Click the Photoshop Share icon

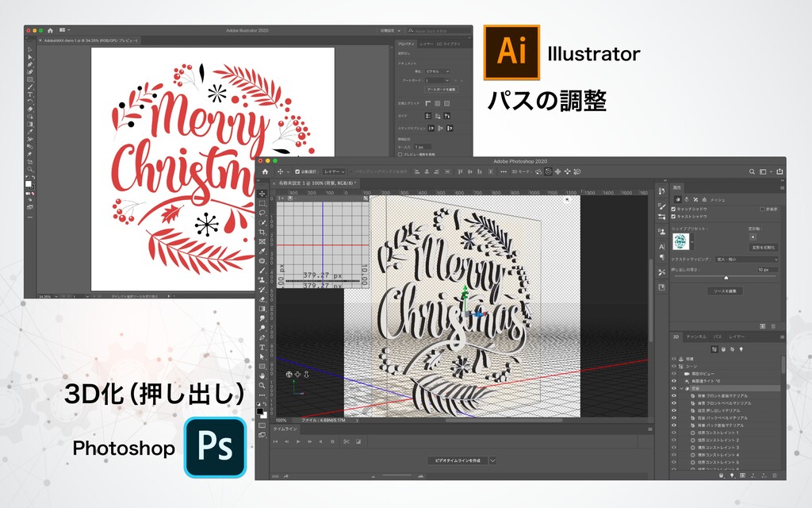[780, 171]
